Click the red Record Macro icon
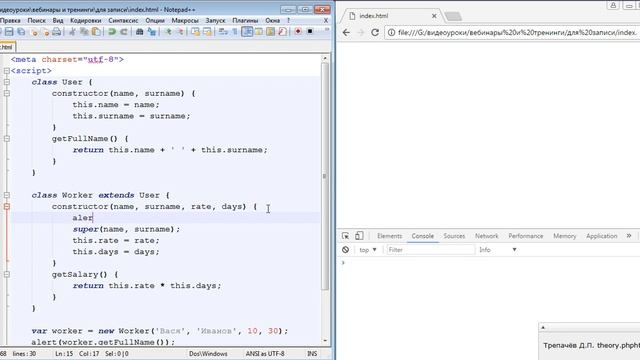This screenshot has width=640, height=360. click(298, 31)
